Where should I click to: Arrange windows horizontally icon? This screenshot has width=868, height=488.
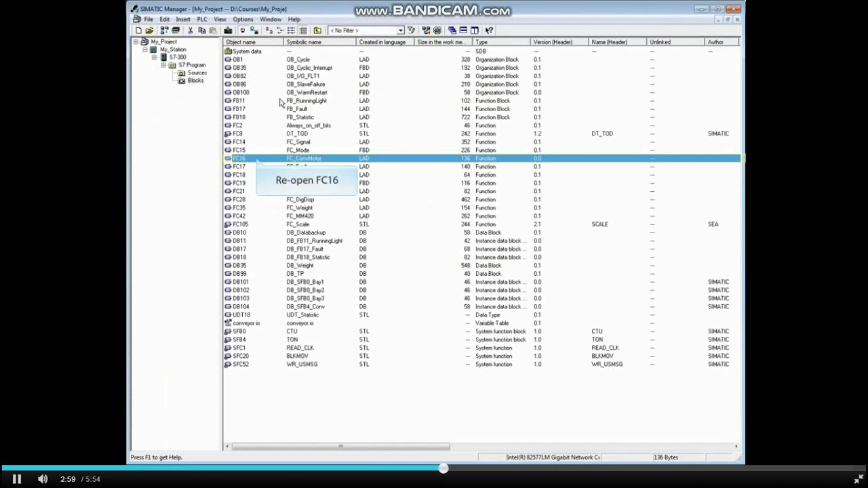pos(463,30)
